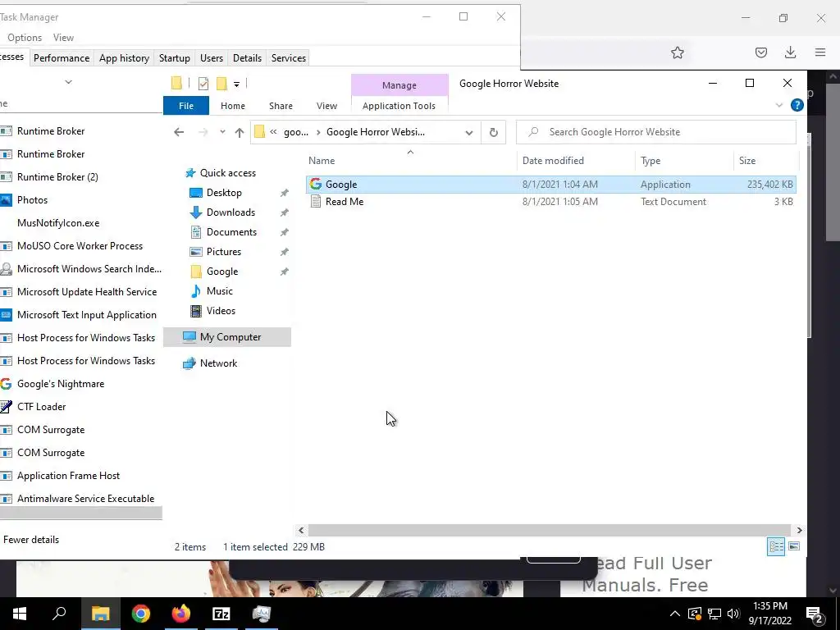
Task: Open Firefox downloads panel
Action: tap(790, 52)
